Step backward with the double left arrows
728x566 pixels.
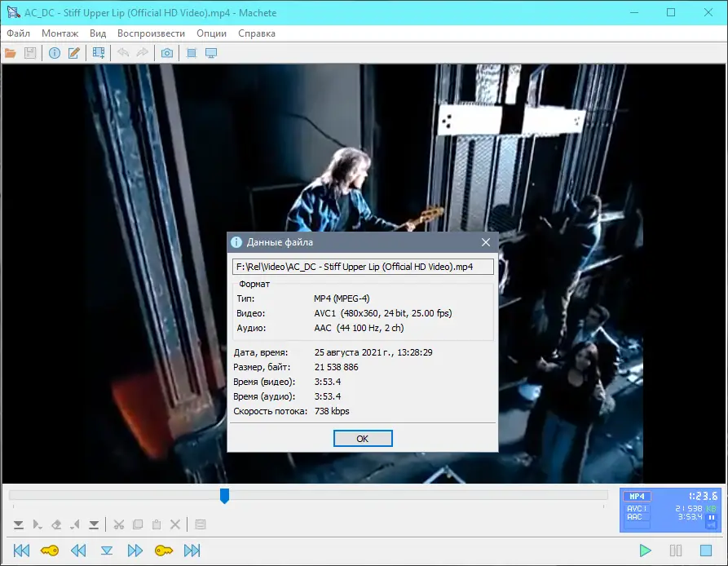pyautogui.click(x=78, y=551)
